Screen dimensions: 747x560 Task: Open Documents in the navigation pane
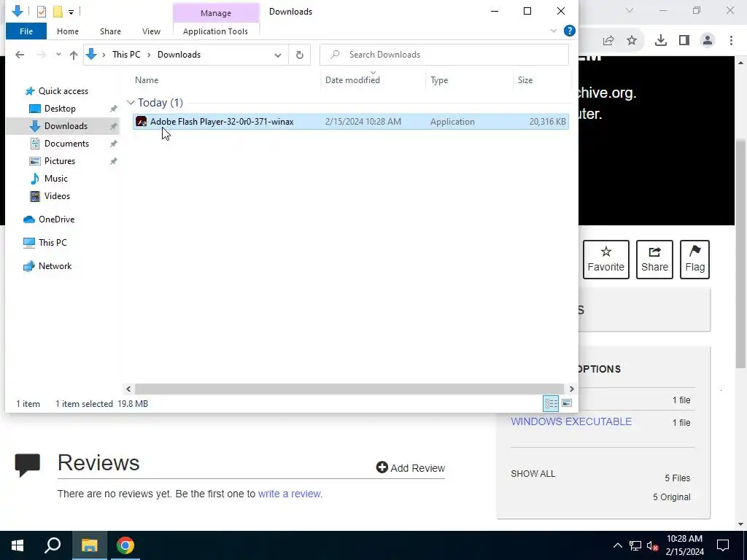(66, 144)
